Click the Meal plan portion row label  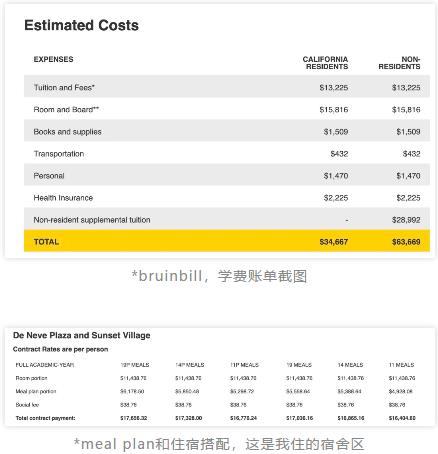click(x=36, y=391)
